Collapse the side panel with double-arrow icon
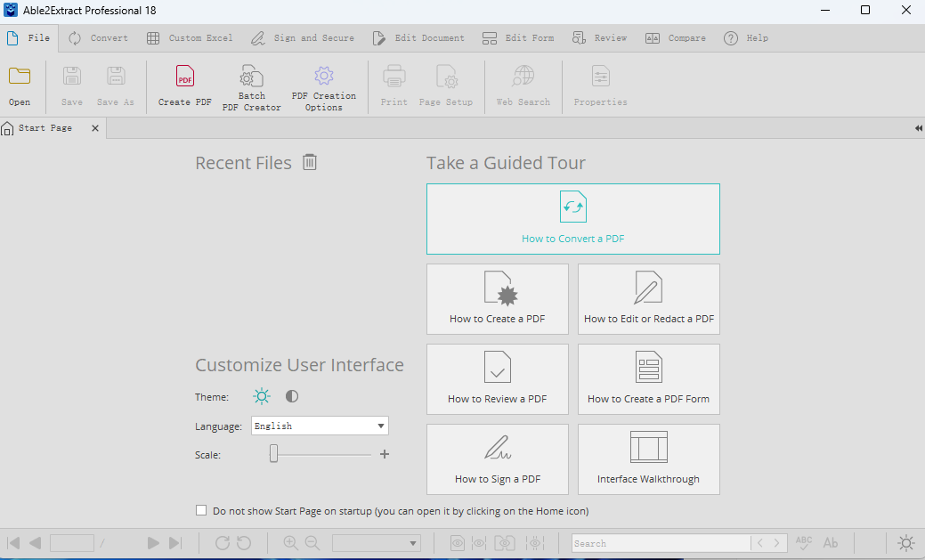925x560 pixels. [x=918, y=128]
